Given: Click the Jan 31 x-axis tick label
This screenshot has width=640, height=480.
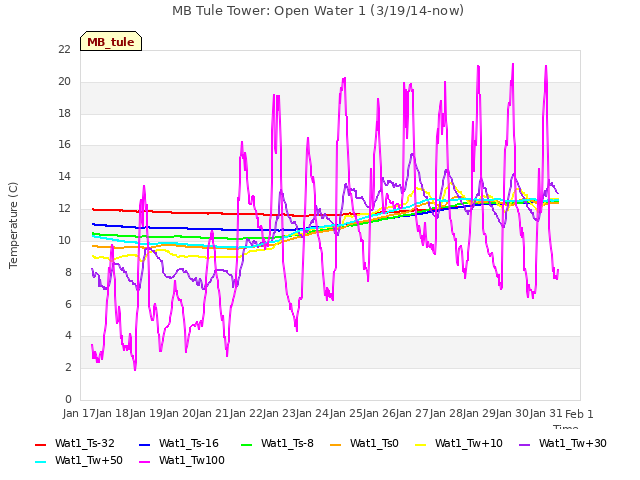Looking at the screenshot, I should click(x=547, y=413).
